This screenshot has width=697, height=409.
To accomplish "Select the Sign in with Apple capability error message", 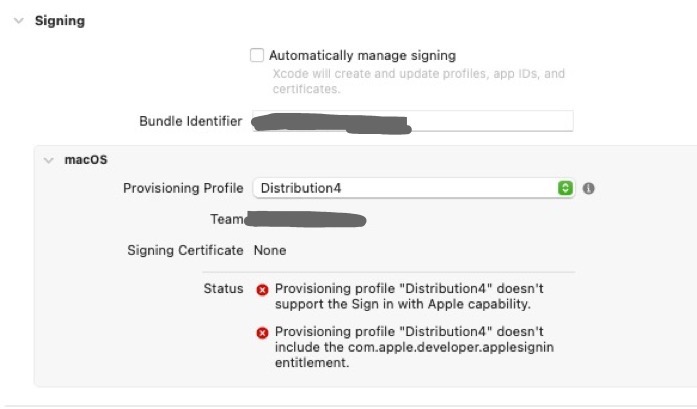I will (x=409, y=296).
